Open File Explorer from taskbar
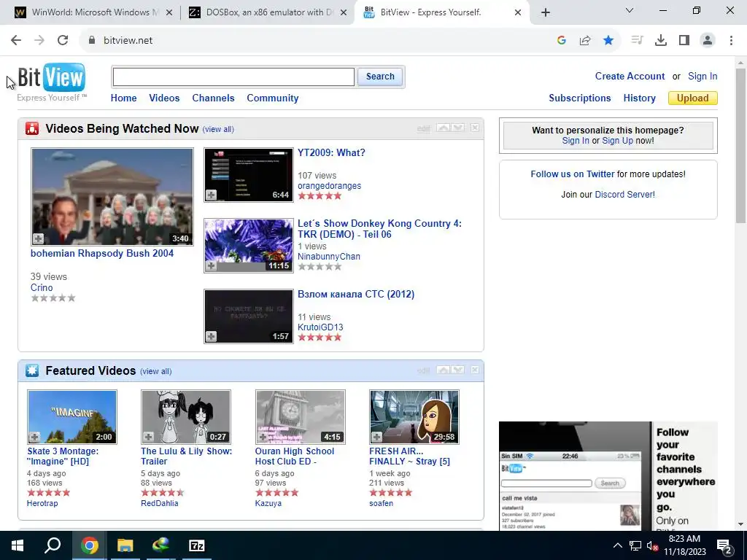This screenshot has height=560, width=747. point(125,545)
